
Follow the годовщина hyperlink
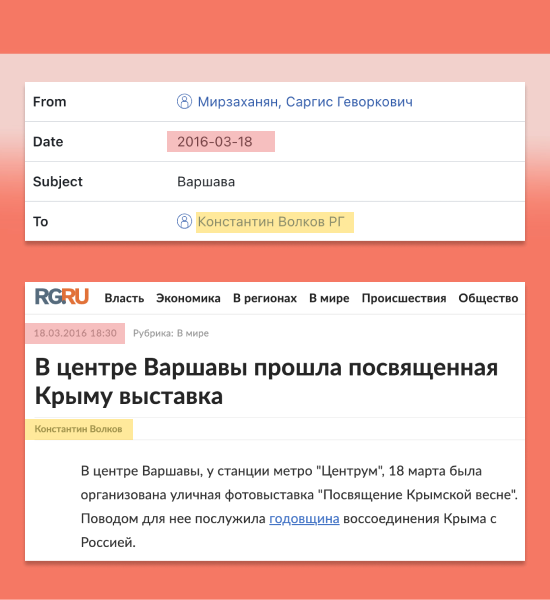304,519
